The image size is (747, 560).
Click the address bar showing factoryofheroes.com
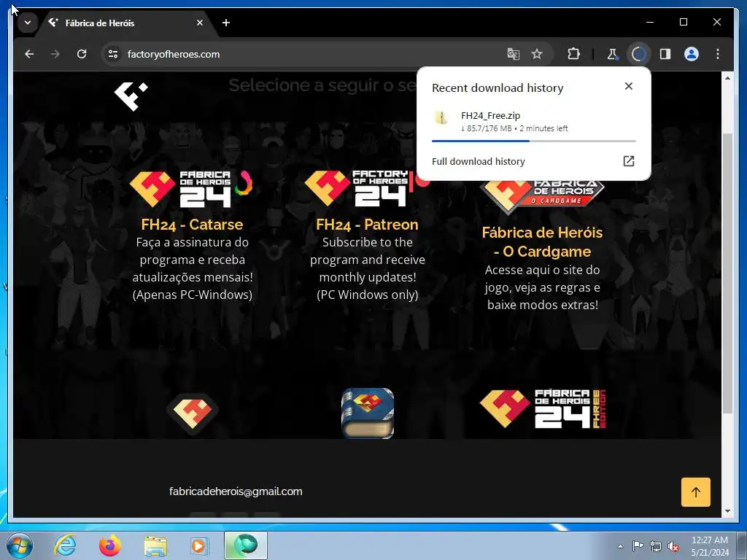305,54
